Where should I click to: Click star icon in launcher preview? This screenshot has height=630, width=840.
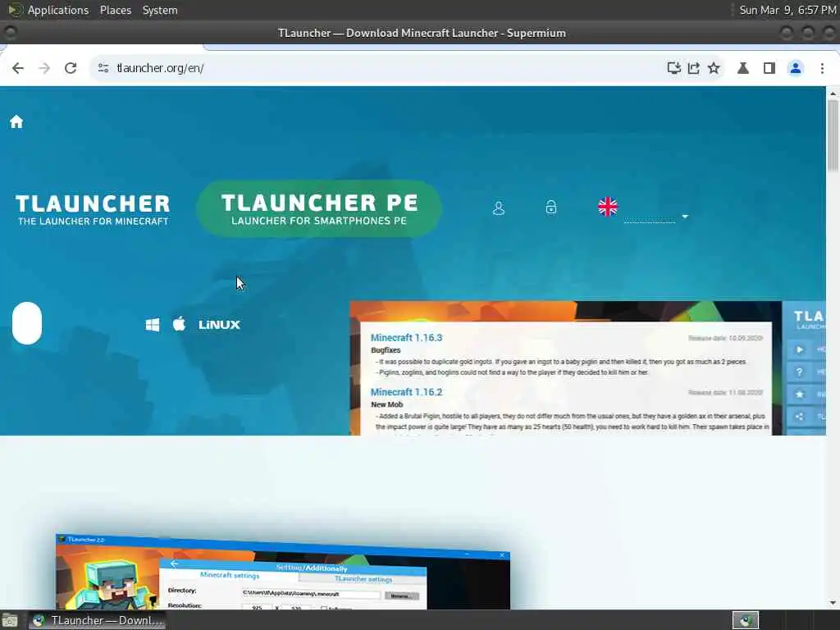point(799,395)
